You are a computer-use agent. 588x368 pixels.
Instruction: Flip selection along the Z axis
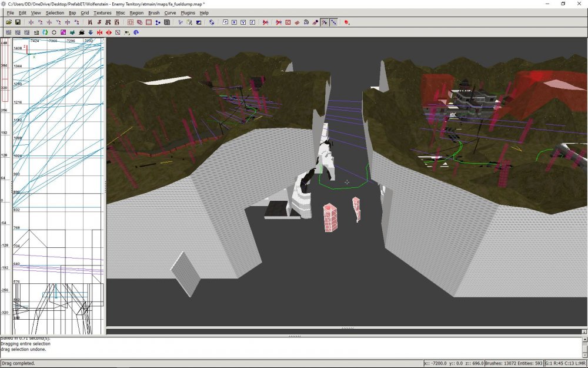pyautogui.click(x=68, y=22)
